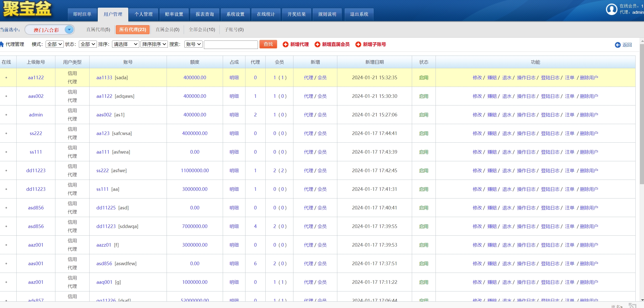Open the 排序 请选择 dropdown
The width and height of the screenshot is (644, 308).
click(126, 44)
